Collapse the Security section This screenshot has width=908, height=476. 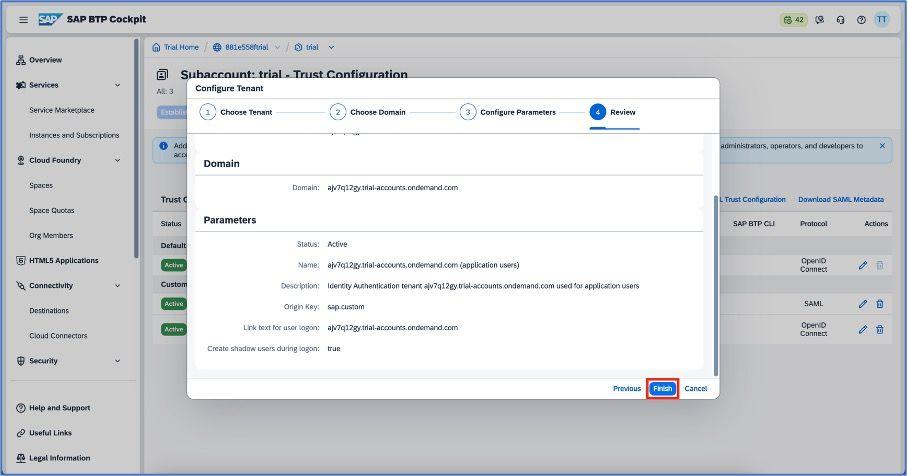tap(118, 361)
